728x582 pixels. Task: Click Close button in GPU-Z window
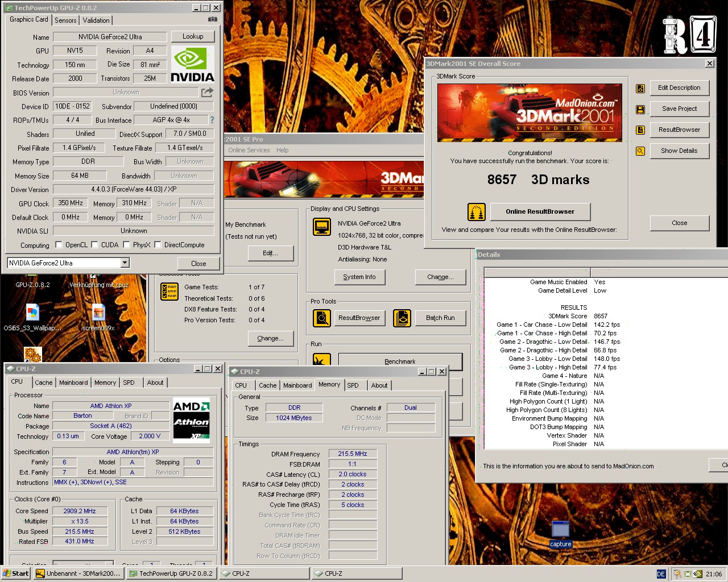point(198,264)
